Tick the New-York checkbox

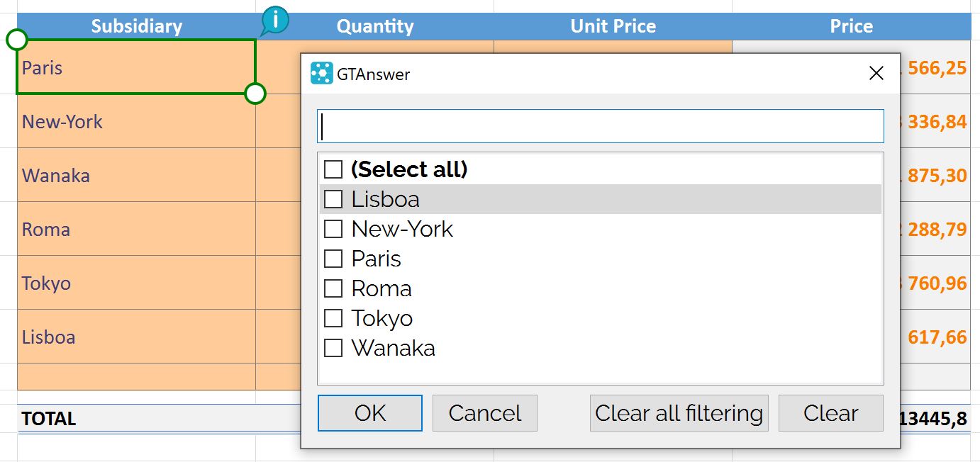click(333, 229)
